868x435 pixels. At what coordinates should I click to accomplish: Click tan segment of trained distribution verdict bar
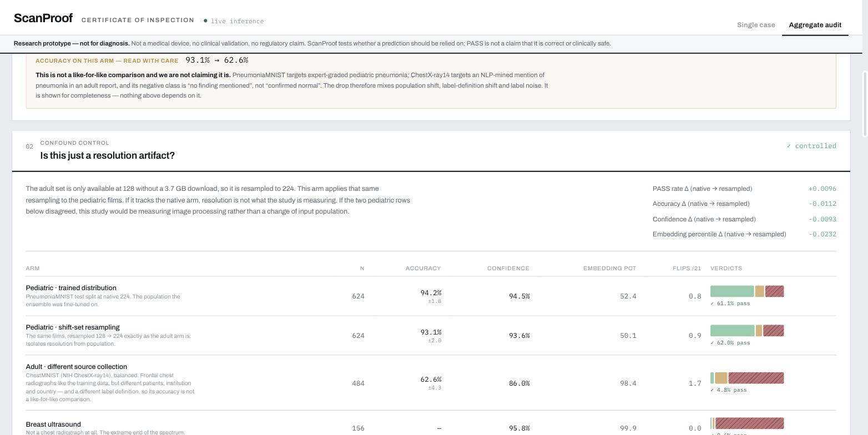(760, 291)
